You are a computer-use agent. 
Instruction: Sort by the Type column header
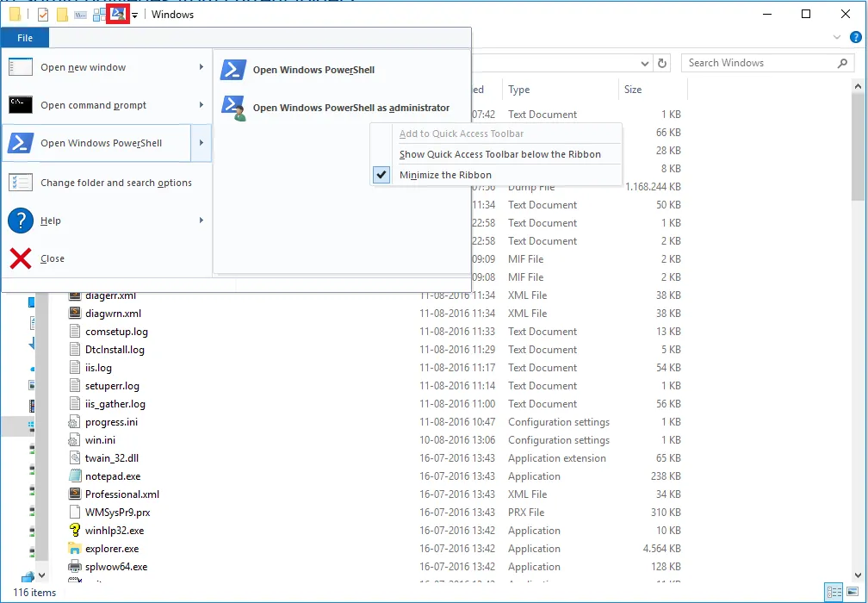[x=560, y=89]
